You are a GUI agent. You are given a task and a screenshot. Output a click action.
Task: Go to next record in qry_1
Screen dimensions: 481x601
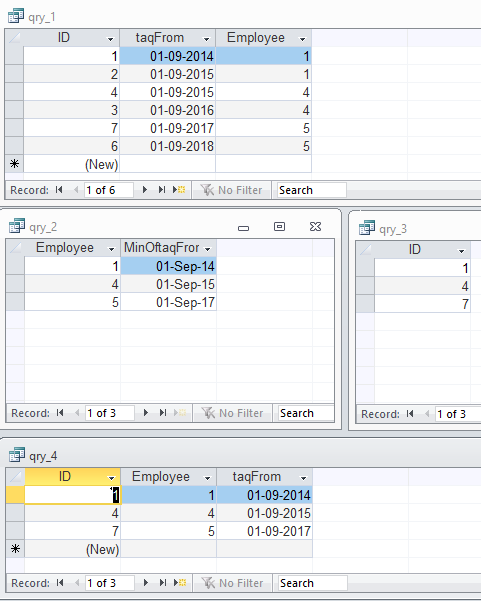pos(144,190)
